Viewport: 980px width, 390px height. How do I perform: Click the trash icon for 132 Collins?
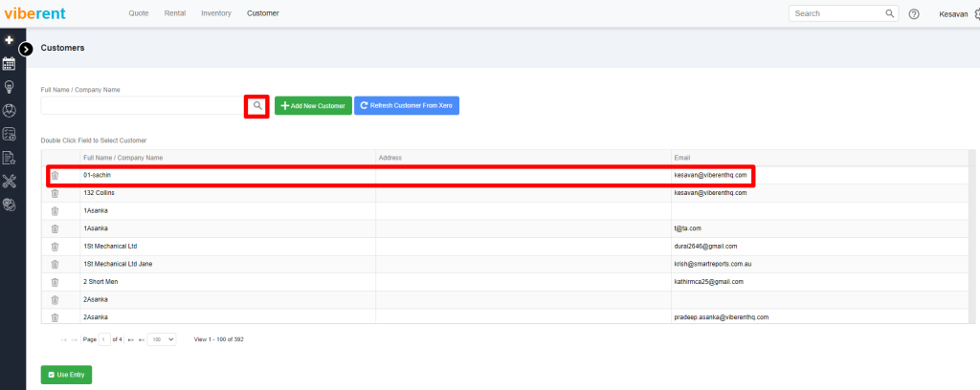[55, 193]
